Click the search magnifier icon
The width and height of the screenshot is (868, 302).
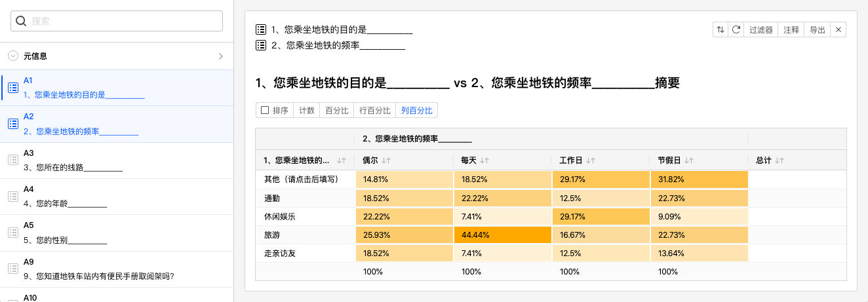coord(21,21)
